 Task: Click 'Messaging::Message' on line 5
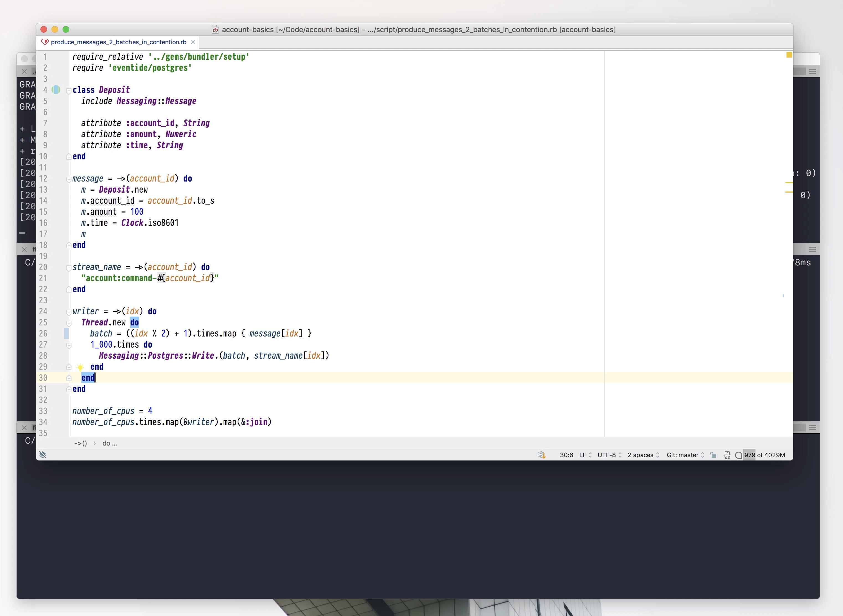(156, 101)
